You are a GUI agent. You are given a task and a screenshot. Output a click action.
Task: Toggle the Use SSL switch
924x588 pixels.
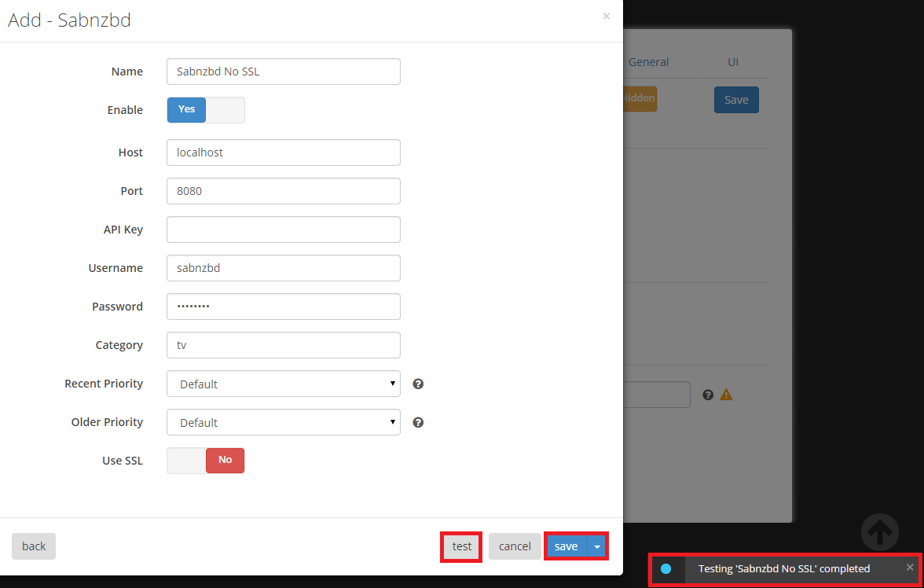point(205,461)
